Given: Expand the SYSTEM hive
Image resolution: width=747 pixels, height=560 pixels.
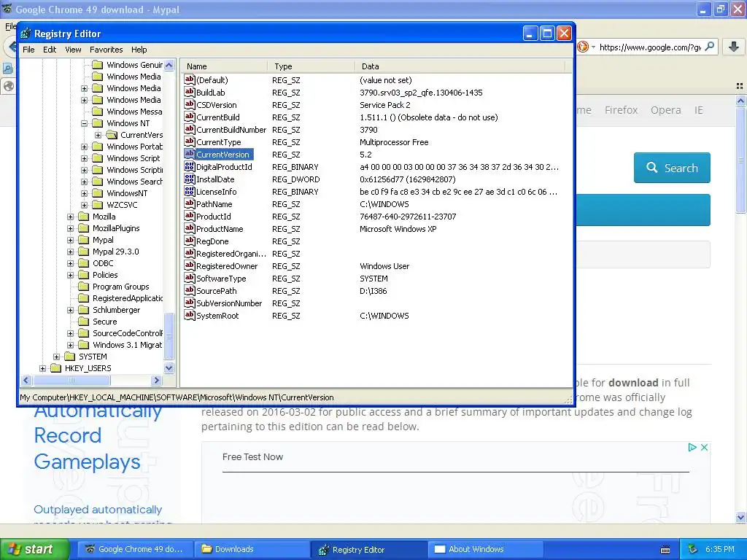Looking at the screenshot, I should tap(56, 357).
